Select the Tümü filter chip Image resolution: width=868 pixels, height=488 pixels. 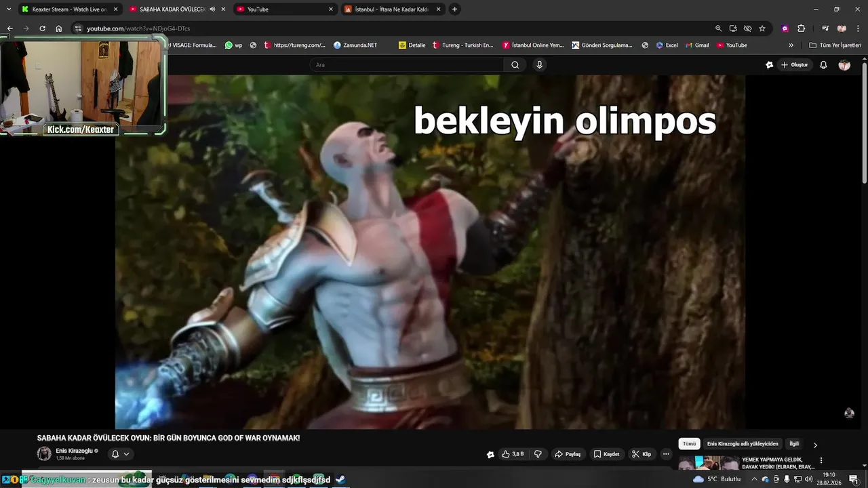tap(689, 444)
